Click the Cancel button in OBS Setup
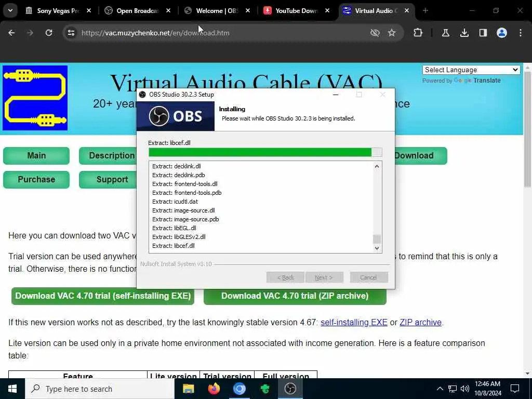532x399 pixels. (x=369, y=277)
